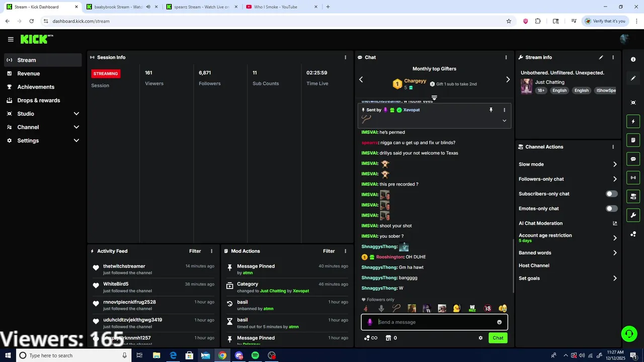Open Account age restriction options
Viewport: 644px width, 362px height.
tap(615, 238)
